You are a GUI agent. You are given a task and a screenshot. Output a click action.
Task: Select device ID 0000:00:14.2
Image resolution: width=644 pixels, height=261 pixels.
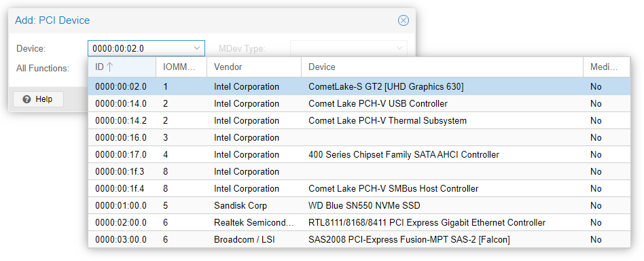pyautogui.click(x=121, y=121)
